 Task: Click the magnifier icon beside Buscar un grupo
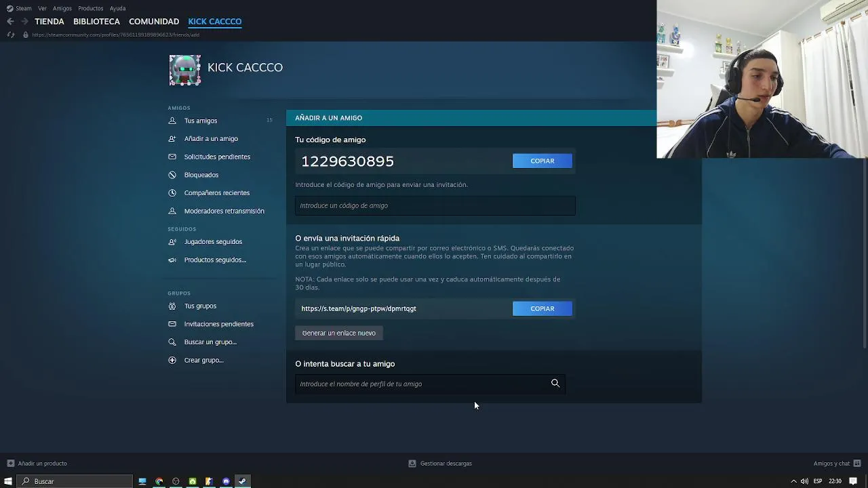(x=172, y=342)
